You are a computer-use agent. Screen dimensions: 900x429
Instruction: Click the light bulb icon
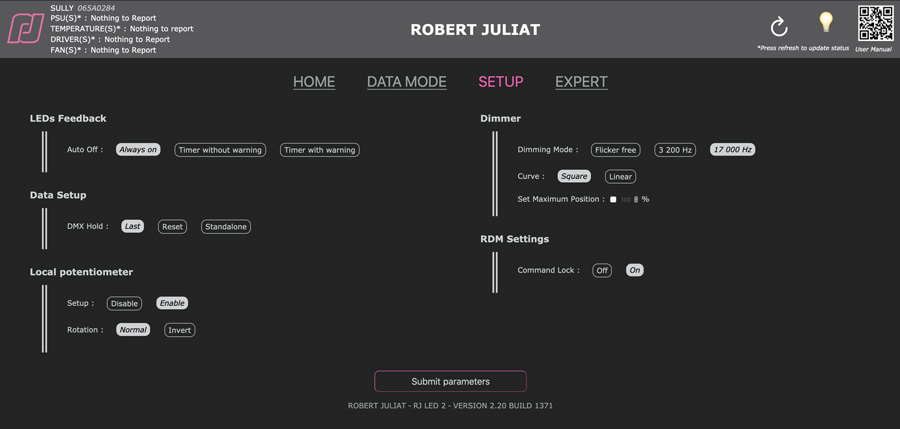[x=825, y=22]
